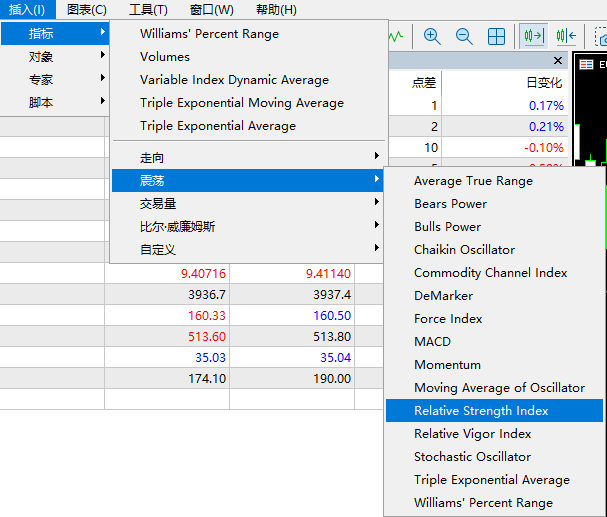Click the 日变化 column header
The image size is (607, 517).
(x=543, y=82)
